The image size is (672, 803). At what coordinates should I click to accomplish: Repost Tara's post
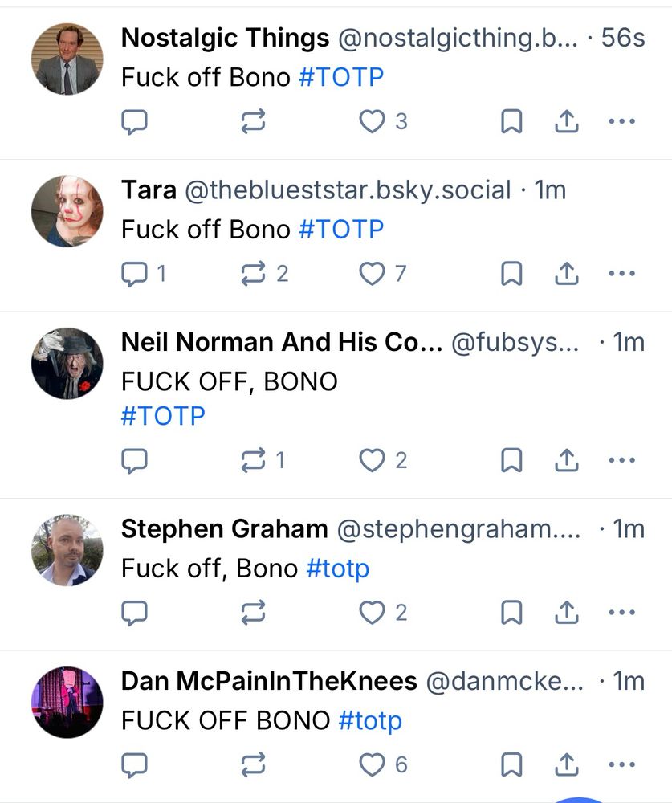[254, 275]
